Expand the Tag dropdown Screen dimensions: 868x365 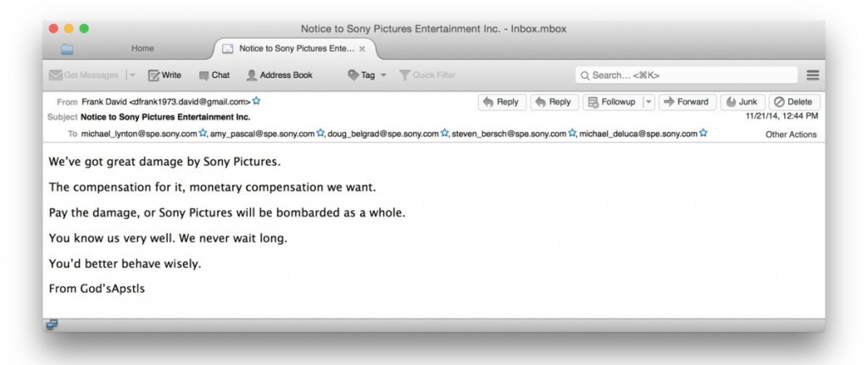coord(367,75)
